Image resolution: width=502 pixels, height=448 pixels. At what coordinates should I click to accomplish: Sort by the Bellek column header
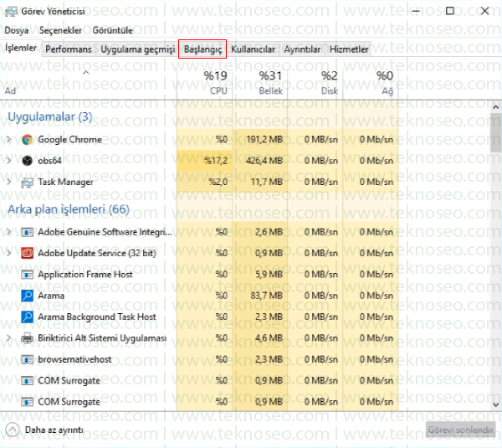pos(259,83)
